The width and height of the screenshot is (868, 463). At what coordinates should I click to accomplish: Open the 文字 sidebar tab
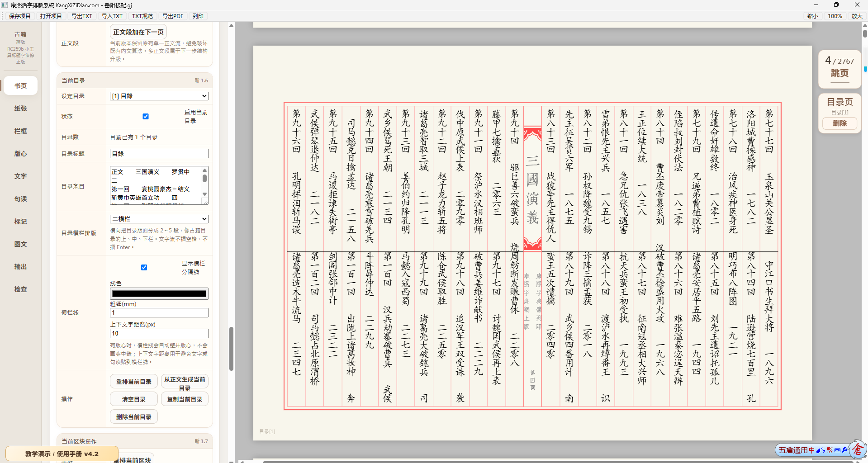pyautogui.click(x=20, y=176)
